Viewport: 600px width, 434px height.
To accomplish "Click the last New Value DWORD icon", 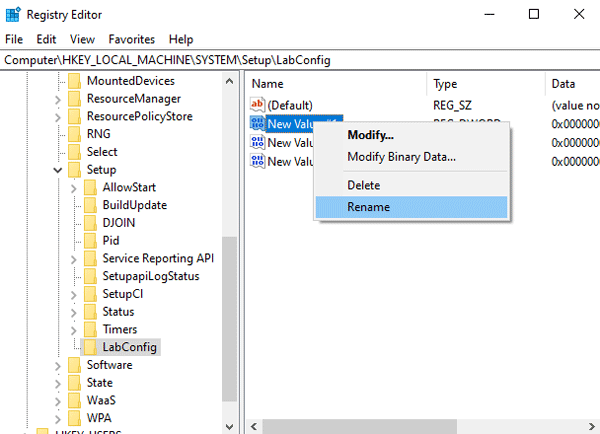I will click(x=257, y=161).
